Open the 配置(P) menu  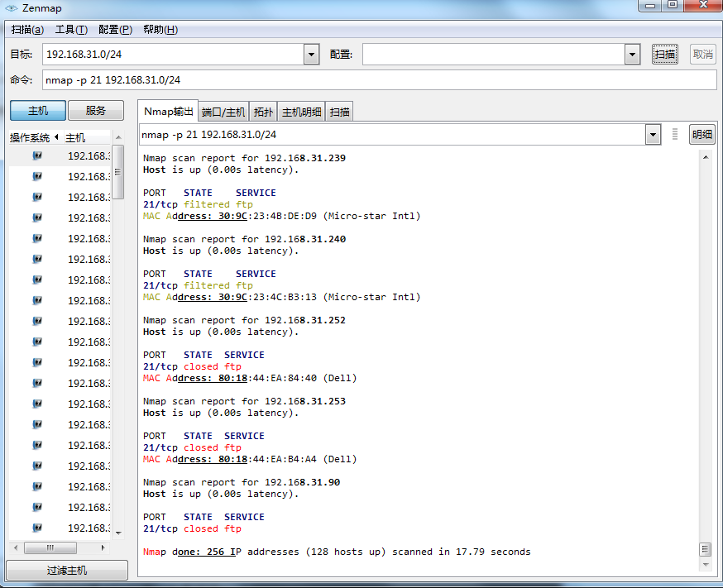(x=115, y=30)
